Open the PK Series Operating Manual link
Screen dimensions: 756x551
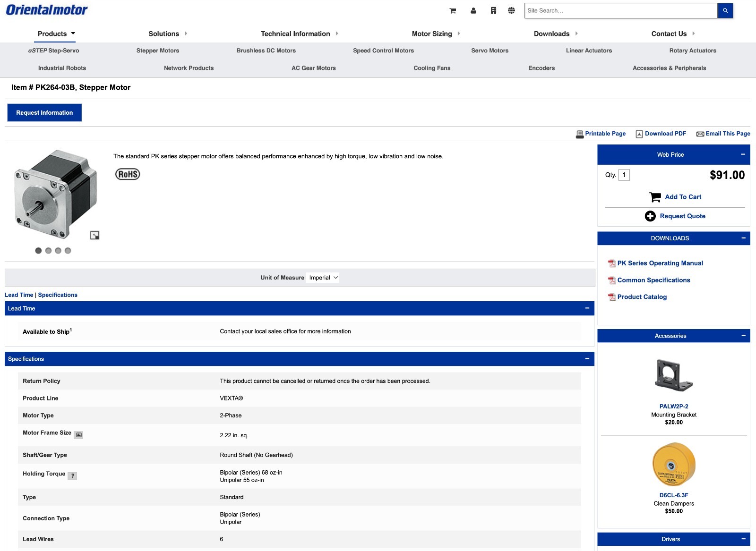(x=660, y=263)
